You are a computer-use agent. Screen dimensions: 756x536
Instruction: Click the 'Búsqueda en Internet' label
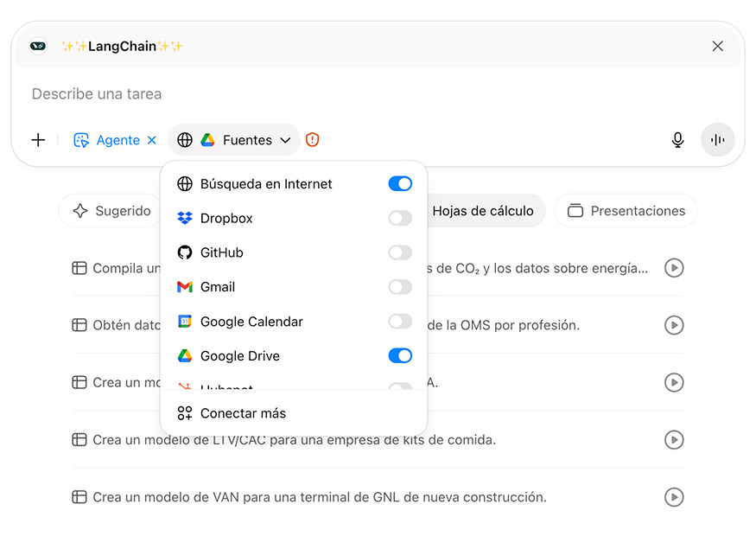[266, 184]
